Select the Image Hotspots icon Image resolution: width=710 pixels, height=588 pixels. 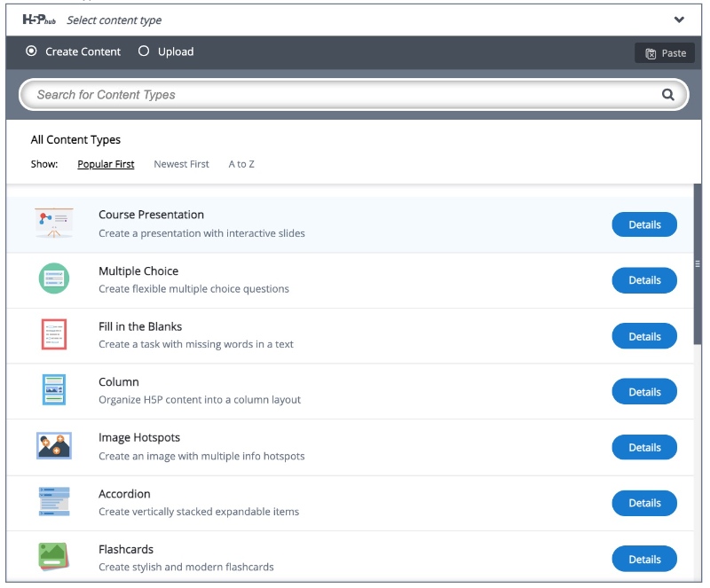52,447
